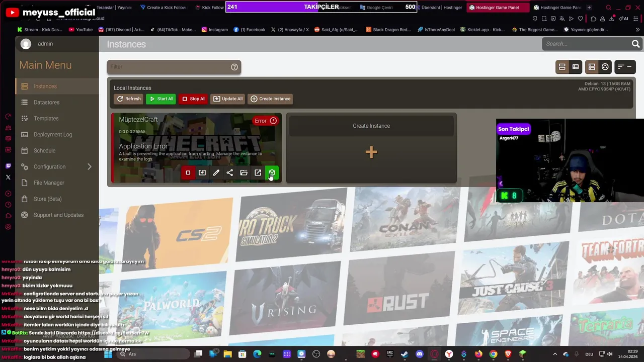This screenshot has width=644, height=362.
Task: Open Datastores in the main menu
Action: (57, 103)
